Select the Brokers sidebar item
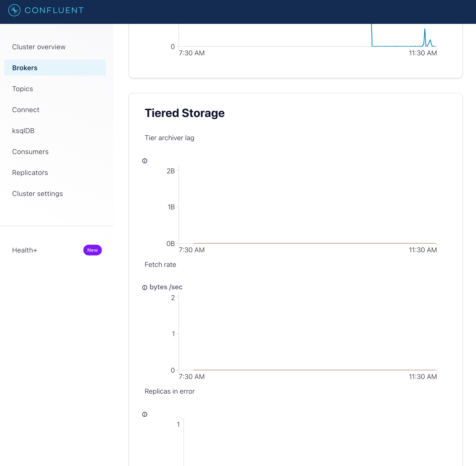This screenshot has height=466, width=476. click(x=25, y=68)
